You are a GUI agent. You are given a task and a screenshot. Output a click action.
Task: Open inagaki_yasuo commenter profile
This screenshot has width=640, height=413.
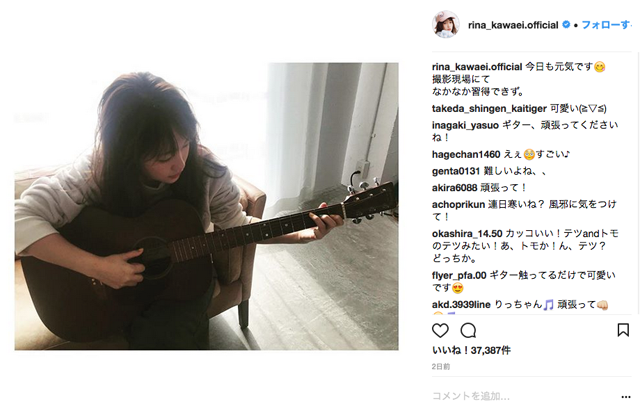tap(465, 125)
